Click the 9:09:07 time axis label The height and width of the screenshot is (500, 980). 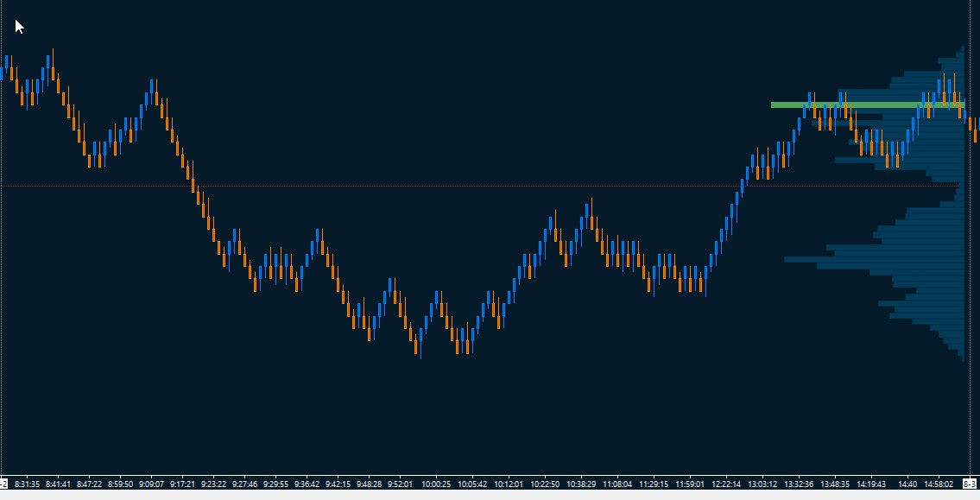pyautogui.click(x=151, y=484)
